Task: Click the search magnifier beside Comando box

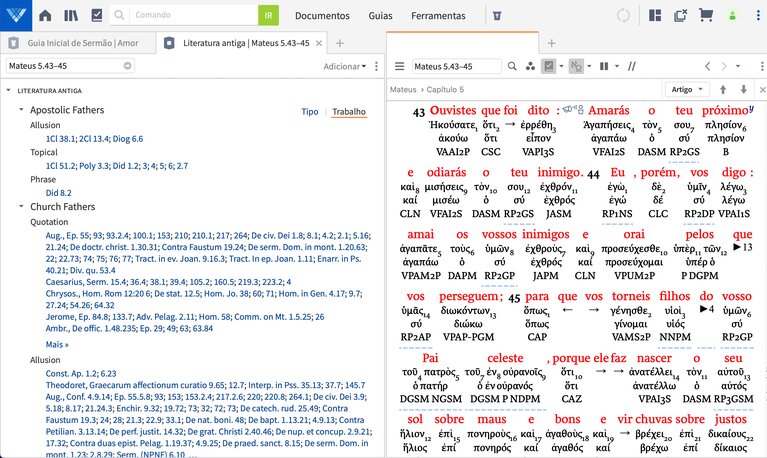Action: pos(119,15)
